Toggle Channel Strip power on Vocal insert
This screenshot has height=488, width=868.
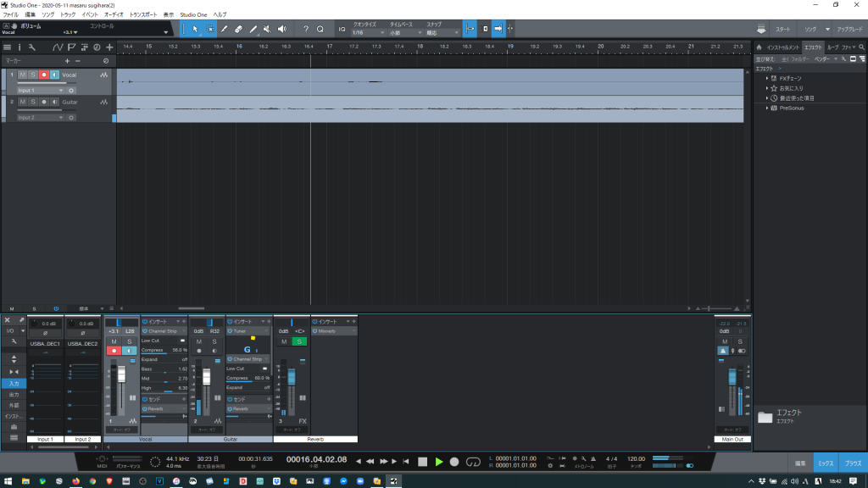[145, 331]
